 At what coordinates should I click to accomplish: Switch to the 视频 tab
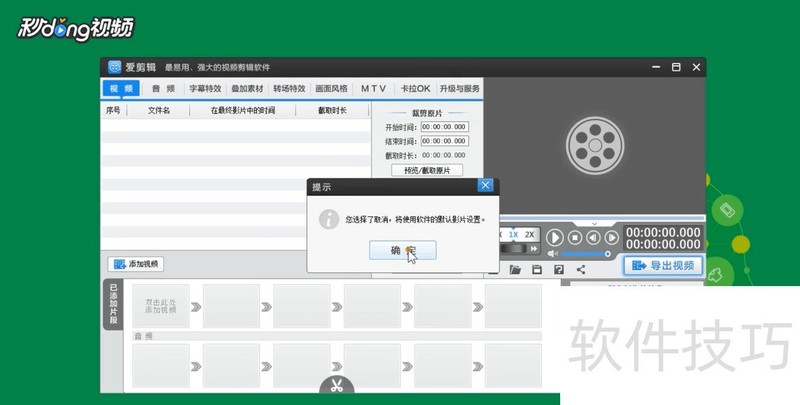tap(121, 88)
